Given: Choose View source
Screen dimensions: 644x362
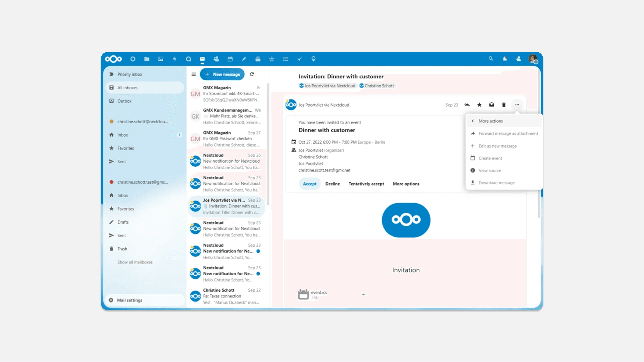Looking at the screenshot, I should point(504,170).
